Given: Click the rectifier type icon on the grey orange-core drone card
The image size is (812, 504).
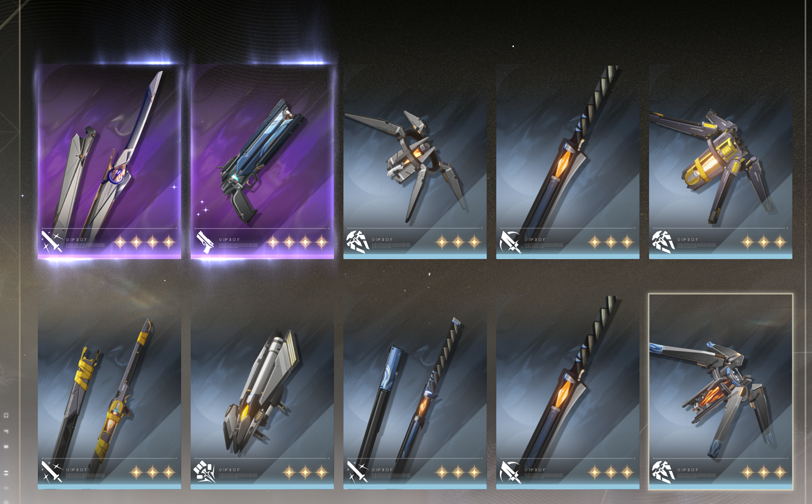Looking at the screenshot, I should 358,241.
